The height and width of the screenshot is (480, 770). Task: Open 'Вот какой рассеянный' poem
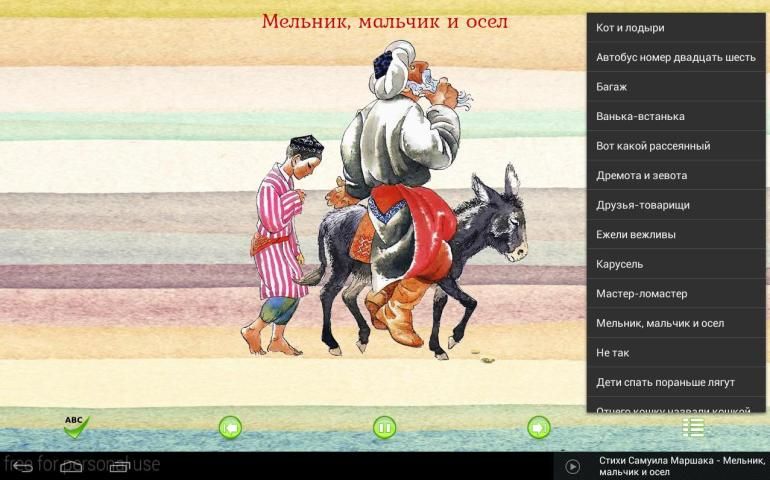pos(676,146)
